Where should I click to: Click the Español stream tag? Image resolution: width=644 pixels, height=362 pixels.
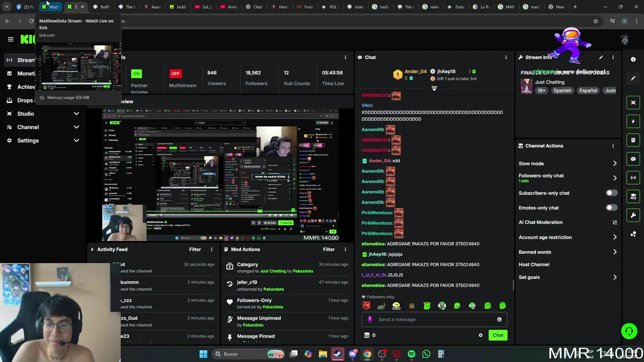point(588,90)
